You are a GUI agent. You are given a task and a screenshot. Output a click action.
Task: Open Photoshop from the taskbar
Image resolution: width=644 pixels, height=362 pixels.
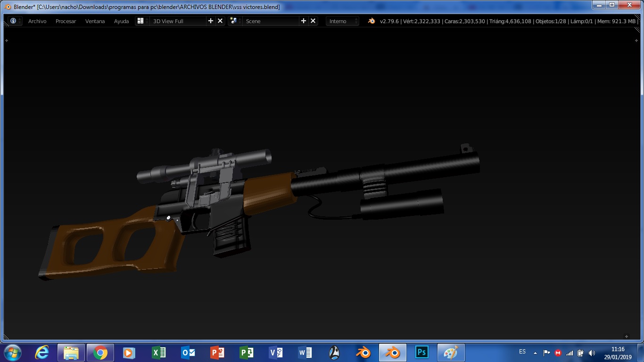(421, 353)
